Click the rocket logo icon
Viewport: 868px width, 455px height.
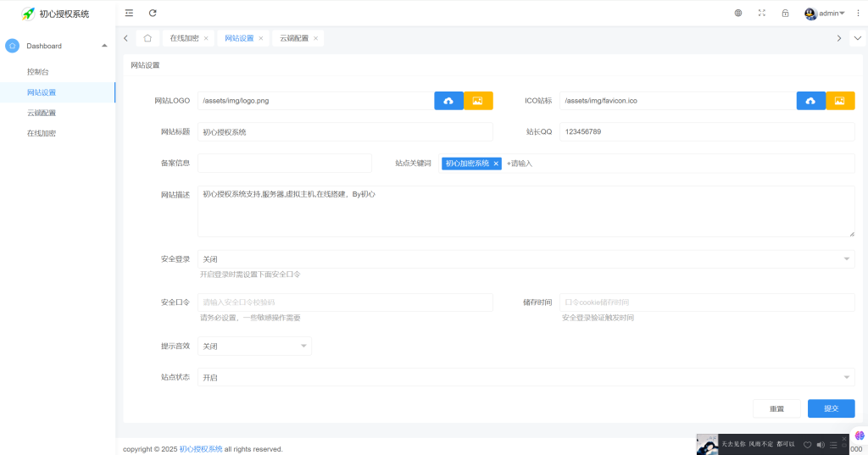point(28,14)
